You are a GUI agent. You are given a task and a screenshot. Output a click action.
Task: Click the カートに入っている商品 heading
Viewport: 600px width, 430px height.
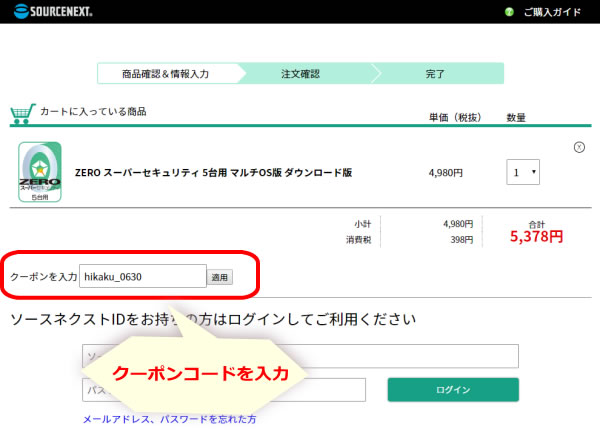click(x=93, y=111)
